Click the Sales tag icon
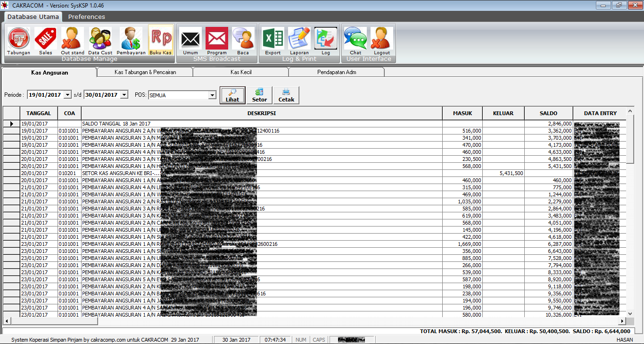This screenshot has width=644, height=344. (x=46, y=39)
